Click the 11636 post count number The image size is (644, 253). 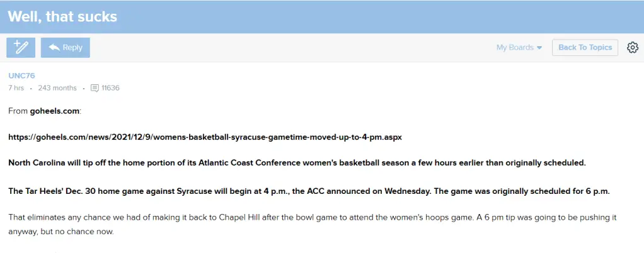[x=110, y=88]
